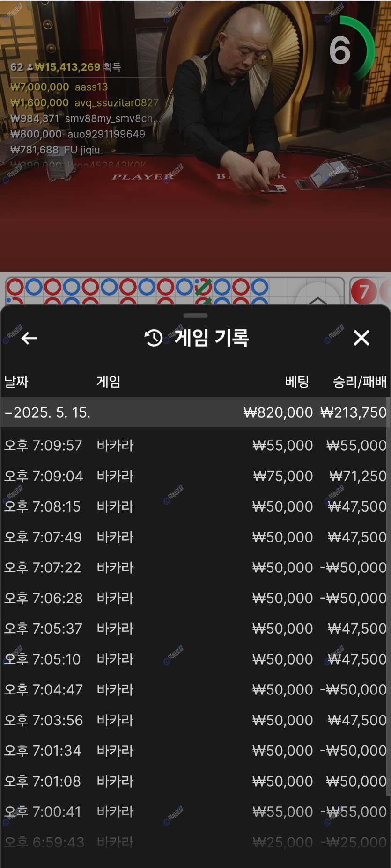Select the 승리/패배 column header

[x=359, y=382]
